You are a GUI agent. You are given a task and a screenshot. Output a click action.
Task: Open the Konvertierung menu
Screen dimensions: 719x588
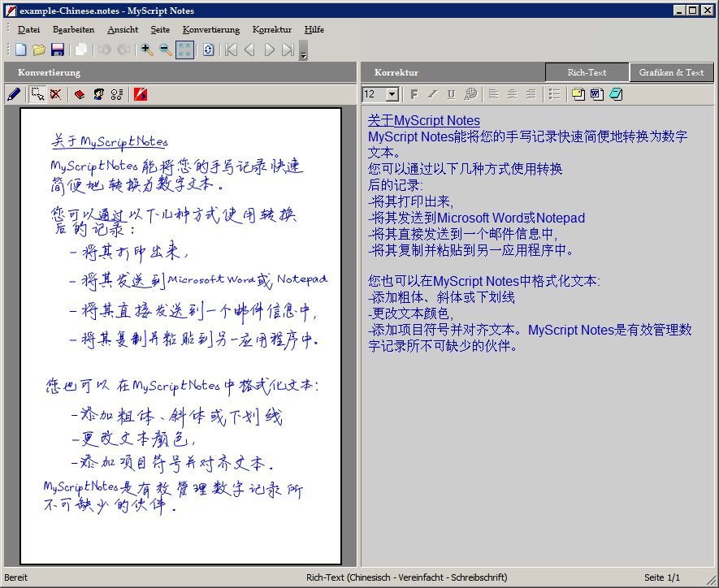211,29
